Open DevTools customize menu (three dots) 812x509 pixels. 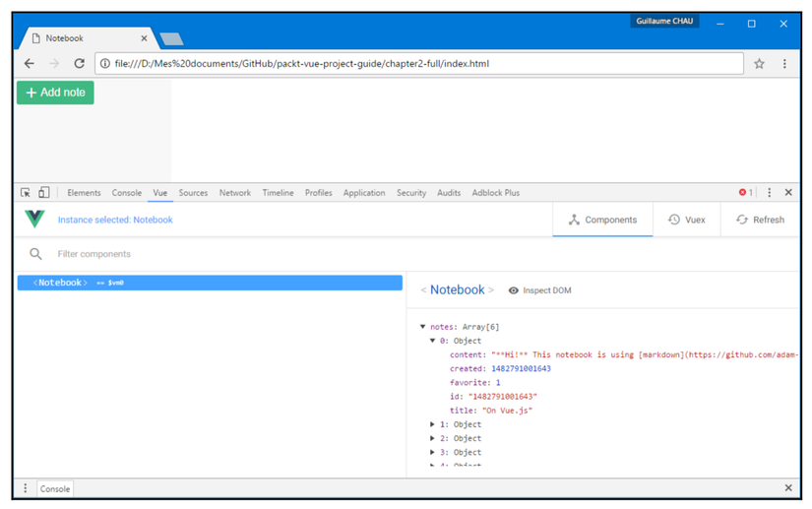coord(770,193)
